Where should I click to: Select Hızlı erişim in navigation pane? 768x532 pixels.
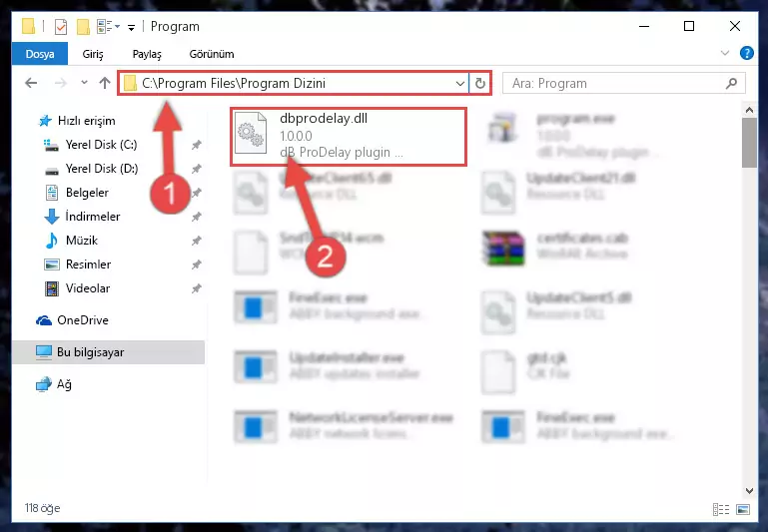(x=77, y=121)
